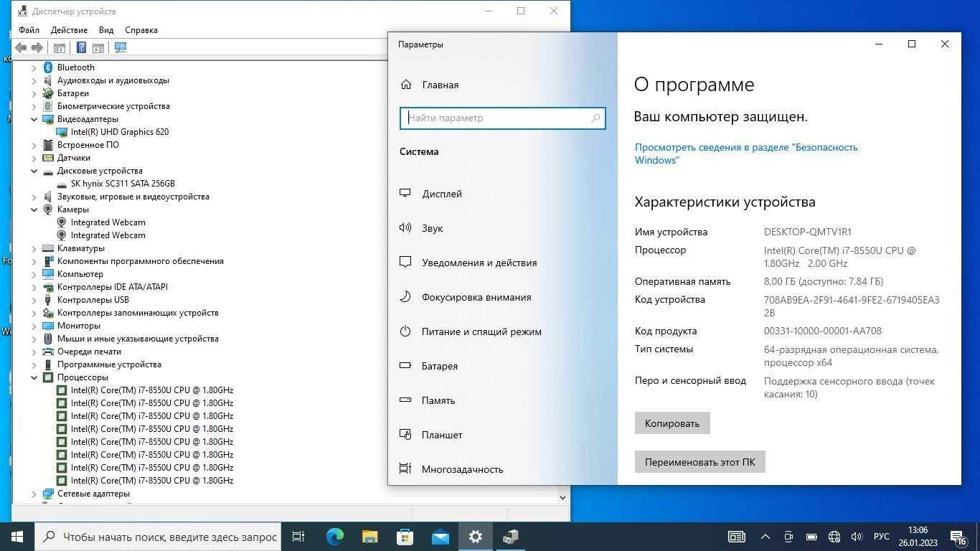
Task: Collapse the Камеры node
Action: pyautogui.click(x=34, y=209)
